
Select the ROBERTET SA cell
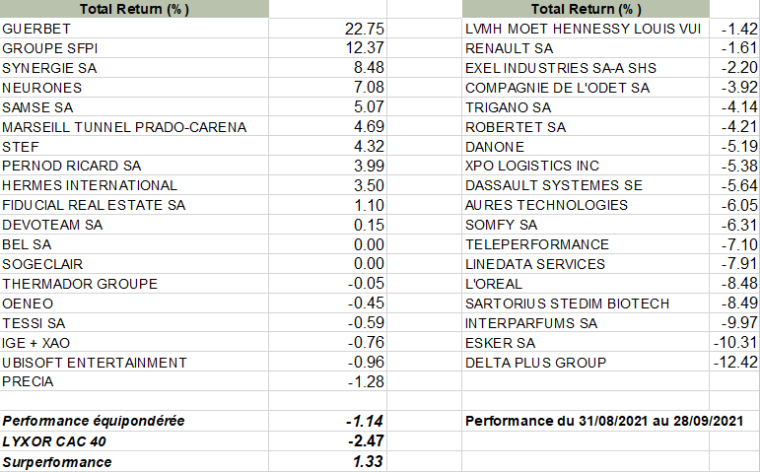coord(586,127)
